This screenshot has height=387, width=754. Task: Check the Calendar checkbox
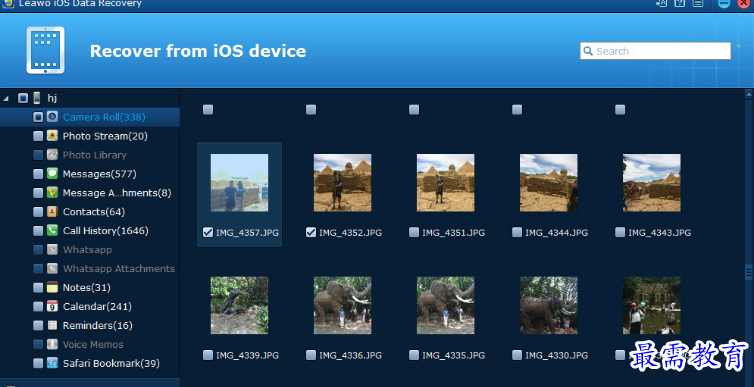click(38, 306)
